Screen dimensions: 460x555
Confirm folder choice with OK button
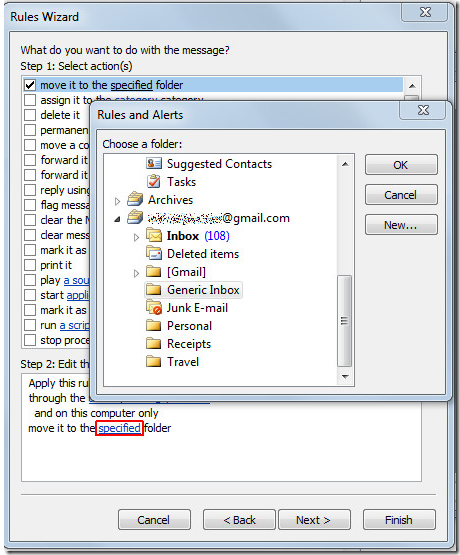[401, 165]
